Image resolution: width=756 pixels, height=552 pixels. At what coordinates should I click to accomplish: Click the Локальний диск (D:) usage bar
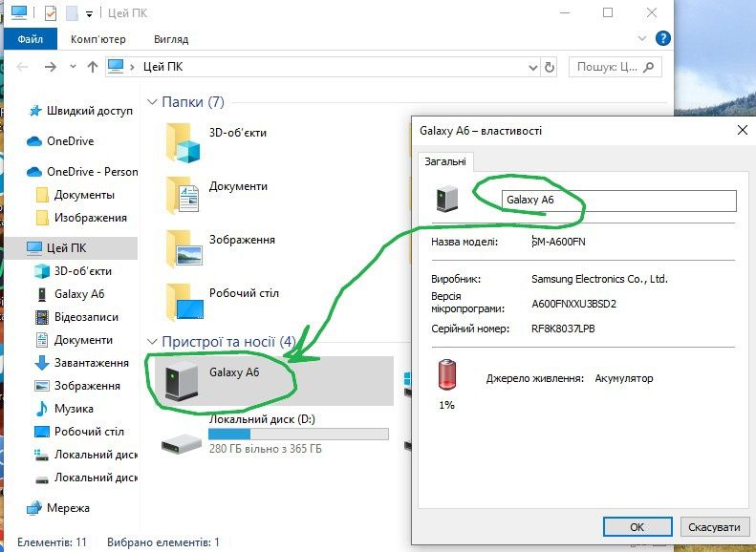coord(298,434)
